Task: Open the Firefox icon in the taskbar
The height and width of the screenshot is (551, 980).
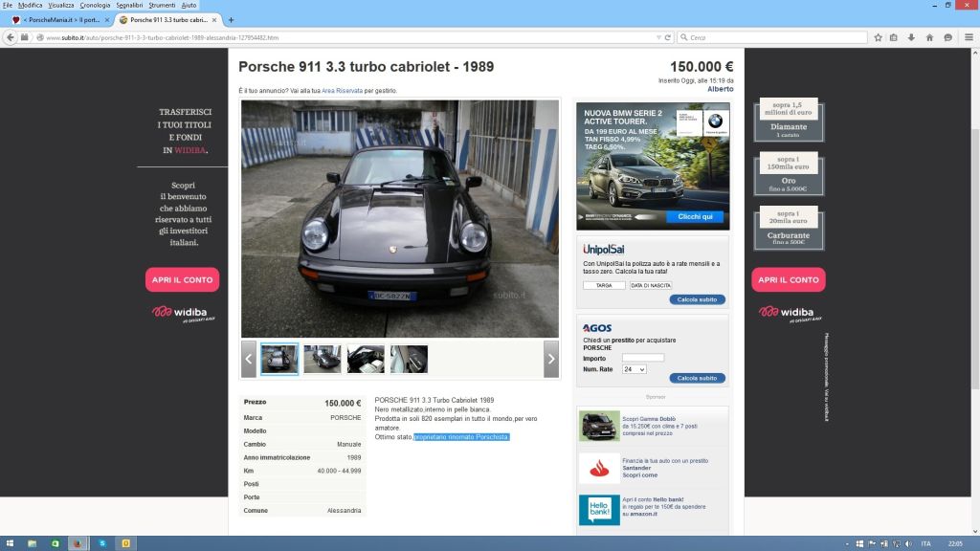Action: (x=78, y=543)
